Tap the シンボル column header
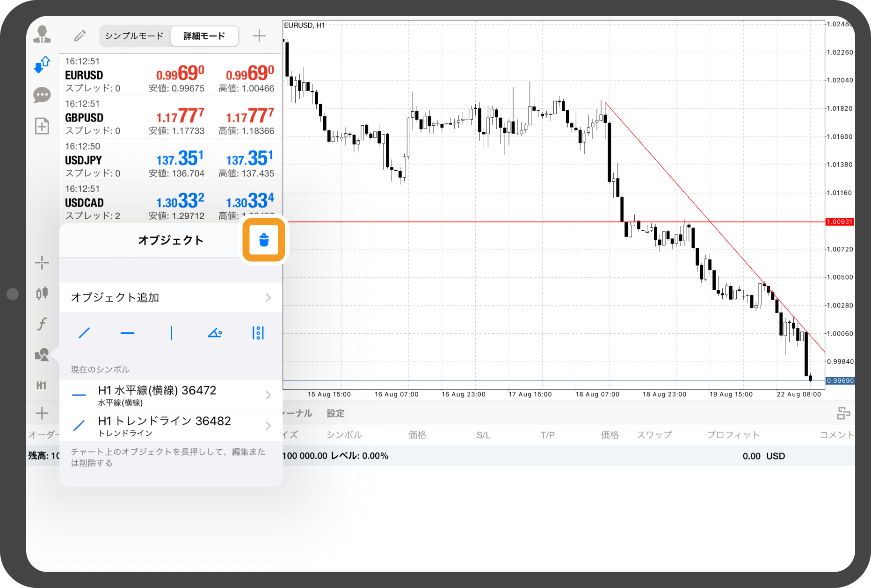 click(x=344, y=435)
